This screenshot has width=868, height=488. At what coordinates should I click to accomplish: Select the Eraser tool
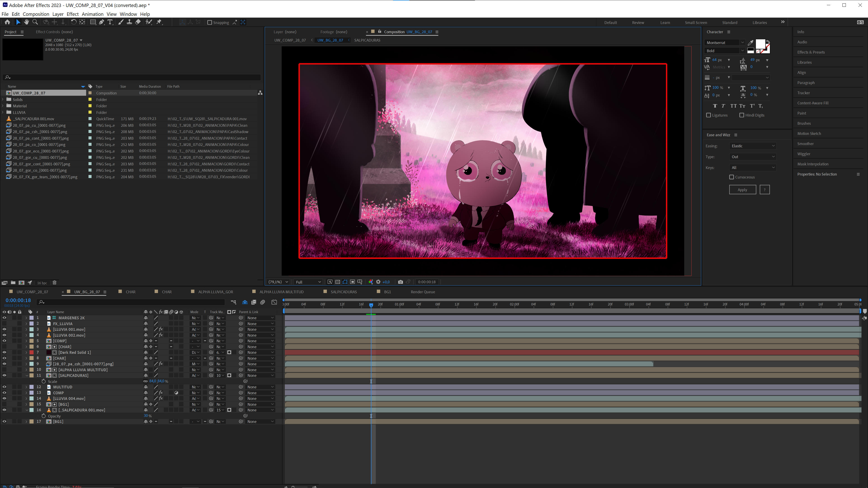(138, 22)
